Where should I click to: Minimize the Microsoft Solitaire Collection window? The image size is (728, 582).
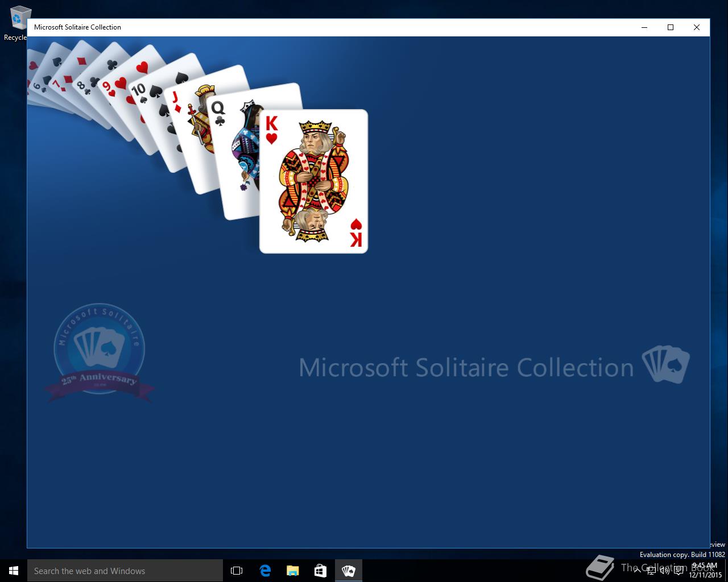tap(644, 27)
